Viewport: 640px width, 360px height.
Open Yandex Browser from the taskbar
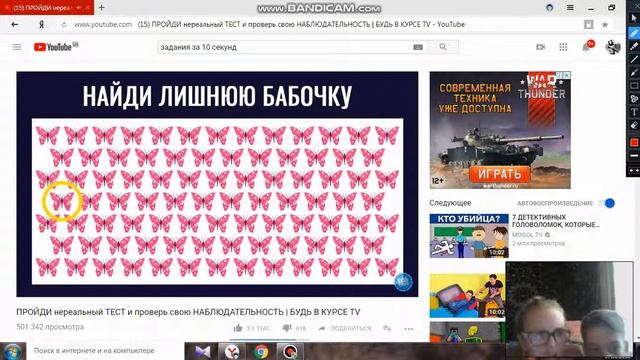pos(232,351)
